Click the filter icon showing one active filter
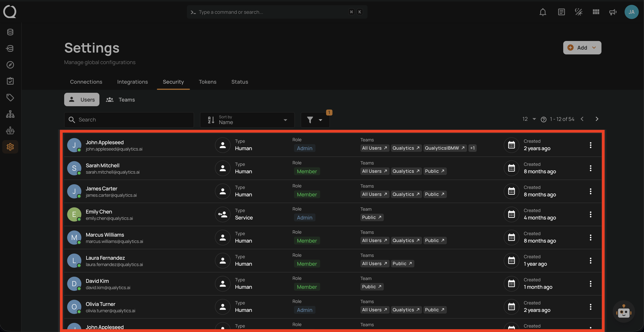 click(x=310, y=120)
